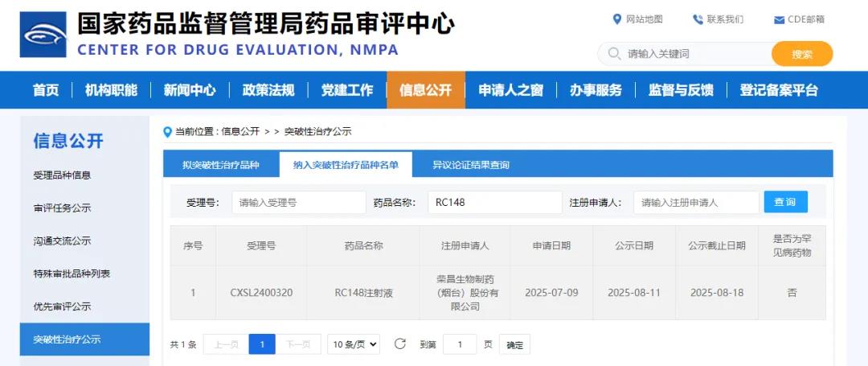Viewport: 868px width, 366px height.
Task: Click the 2025-08-18 deadline date cell
Action: (x=717, y=292)
